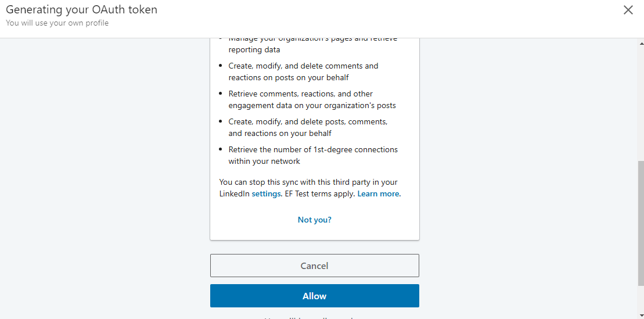Click the scrollbar down arrow
644x319 pixels.
coord(640,315)
